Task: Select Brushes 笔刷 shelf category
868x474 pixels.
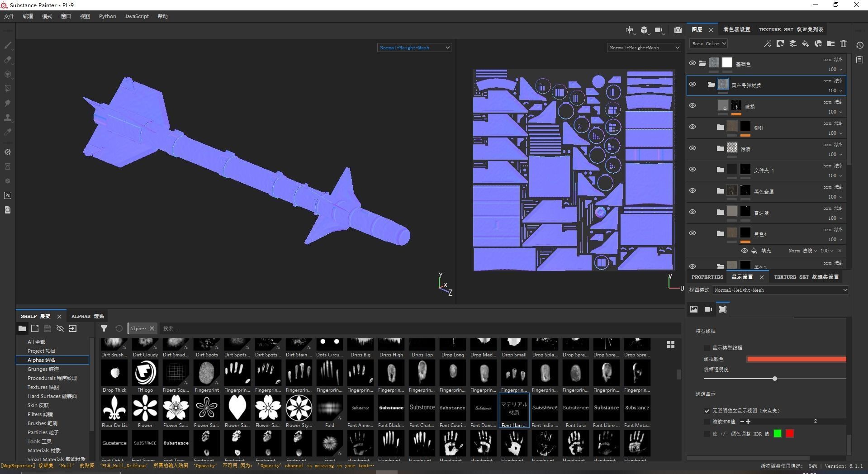Action: click(42, 423)
